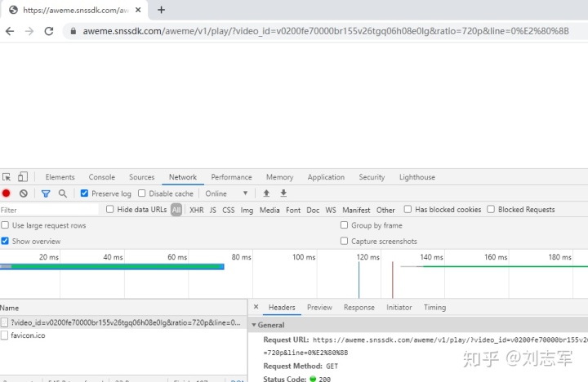Enable Capture screenshots
588x382 pixels.
tap(344, 241)
